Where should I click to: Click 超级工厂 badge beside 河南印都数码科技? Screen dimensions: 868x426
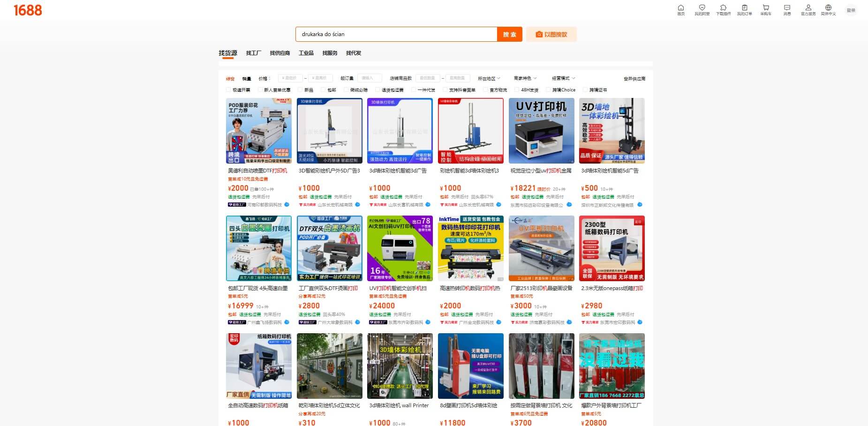point(237,205)
